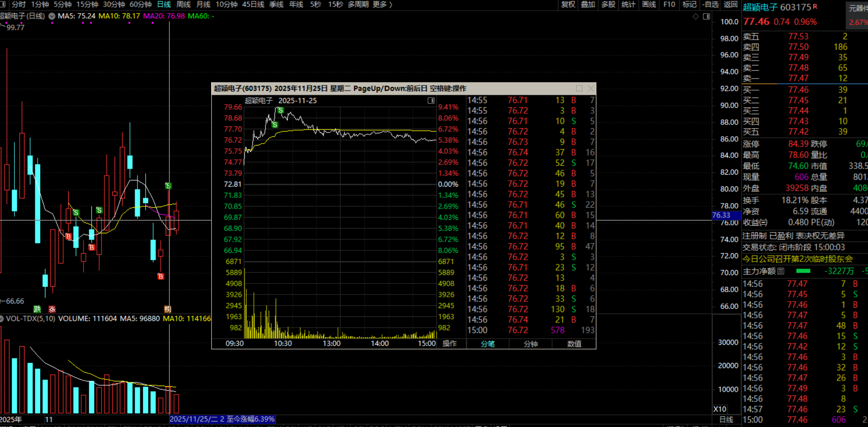Click the list icon next to 主力净额

pyautogui.click(x=781, y=271)
